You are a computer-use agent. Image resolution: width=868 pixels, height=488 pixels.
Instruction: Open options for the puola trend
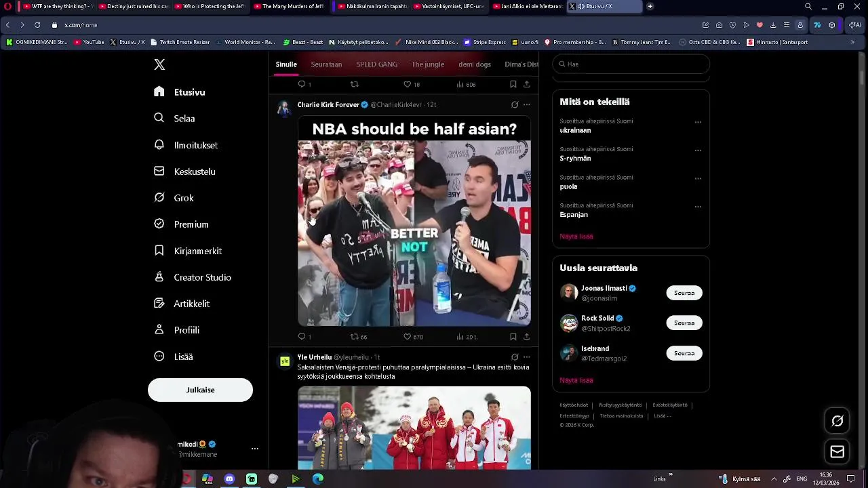(698, 179)
